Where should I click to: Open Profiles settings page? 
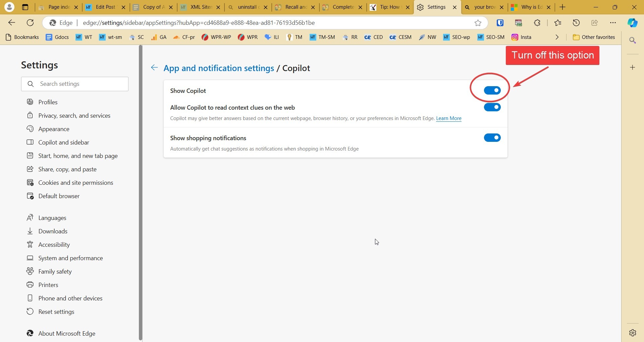[x=48, y=102]
